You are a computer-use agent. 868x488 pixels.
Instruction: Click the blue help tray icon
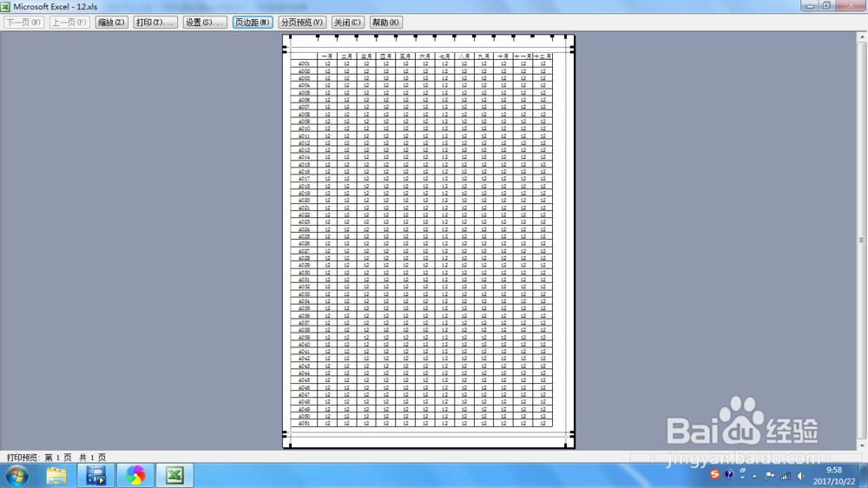(x=728, y=474)
